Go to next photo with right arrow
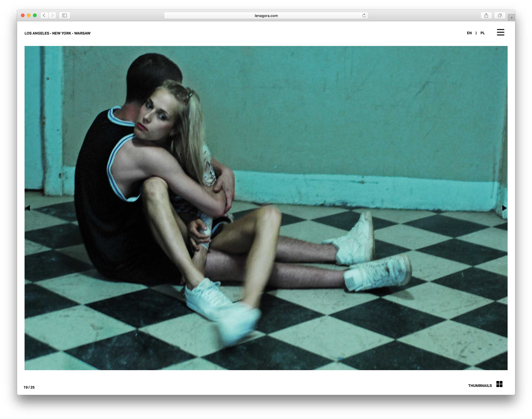Viewport: 532px width, 419px height. pos(504,208)
